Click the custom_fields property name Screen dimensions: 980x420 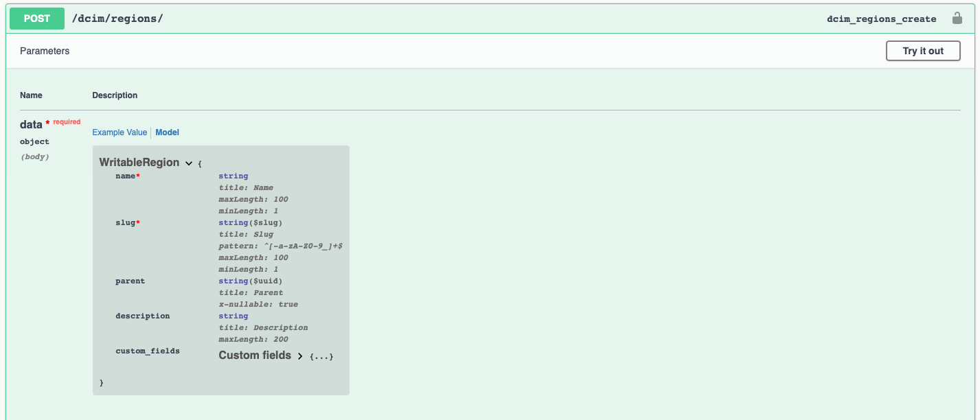pos(148,351)
